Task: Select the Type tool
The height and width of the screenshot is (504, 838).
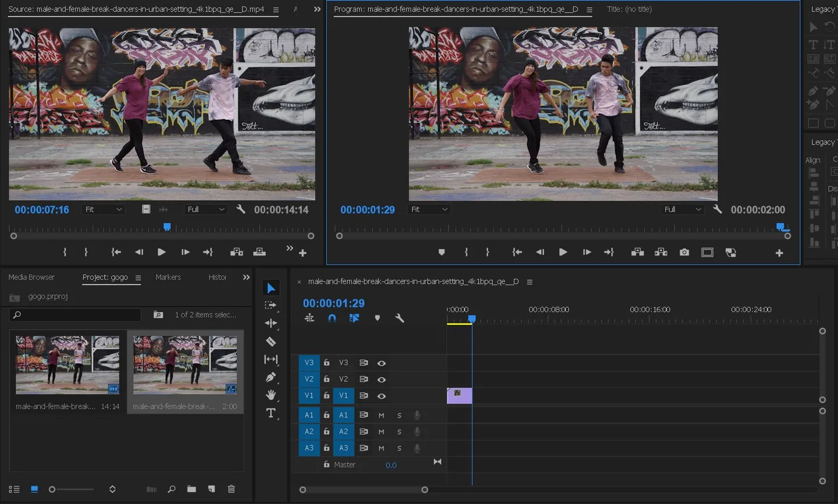Action: click(271, 413)
